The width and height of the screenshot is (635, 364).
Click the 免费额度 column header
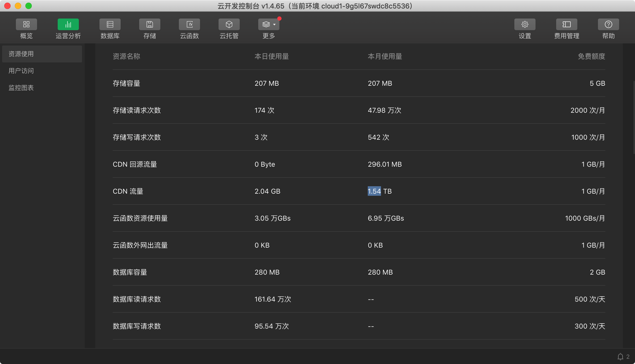tap(591, 56)
